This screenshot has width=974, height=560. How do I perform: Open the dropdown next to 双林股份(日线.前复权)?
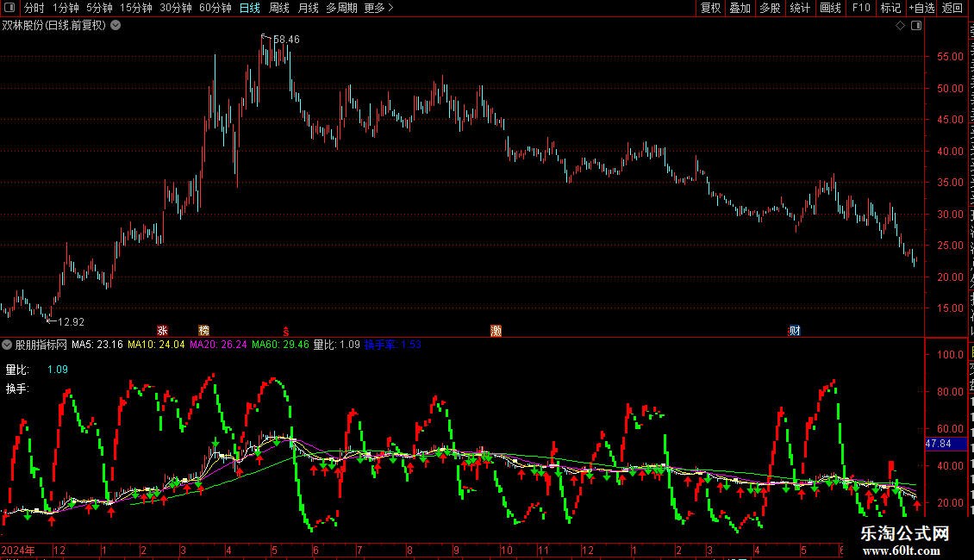tap(116, 26)
